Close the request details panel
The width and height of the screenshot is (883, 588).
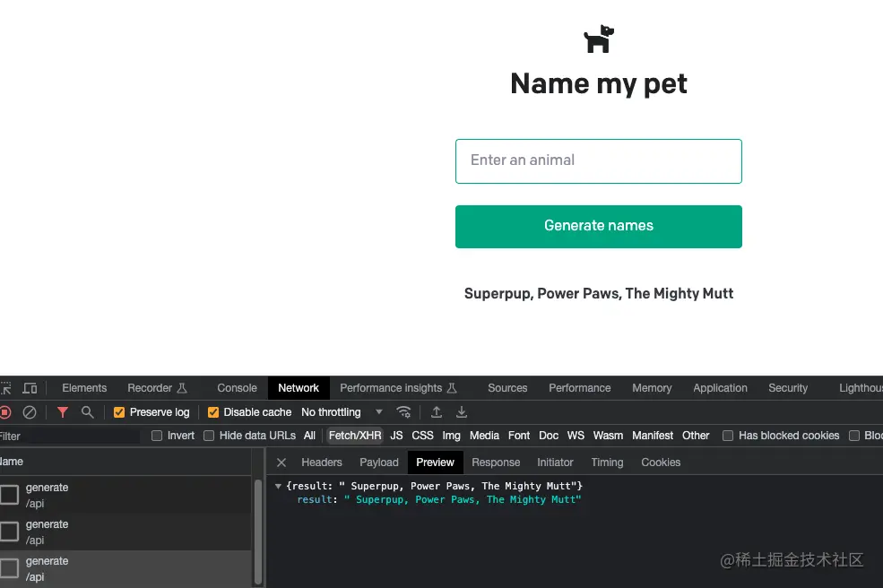[x=281, y=463]
